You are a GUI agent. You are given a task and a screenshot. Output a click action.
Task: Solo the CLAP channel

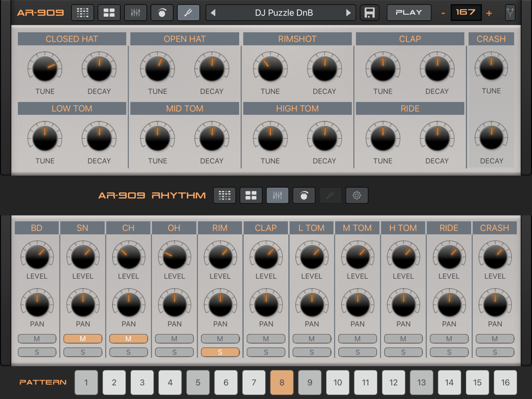(266, 352)
